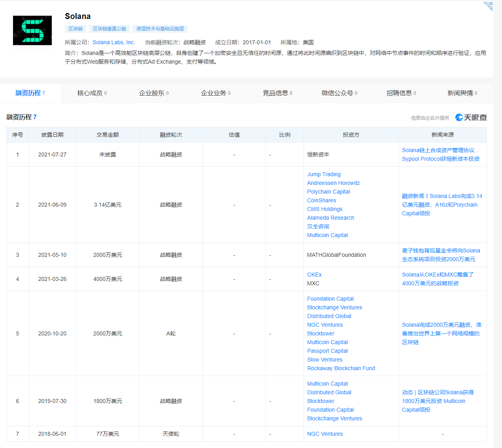
Task: Open Foundation Capital link in 2019-07-30 row
Action: 330,410
